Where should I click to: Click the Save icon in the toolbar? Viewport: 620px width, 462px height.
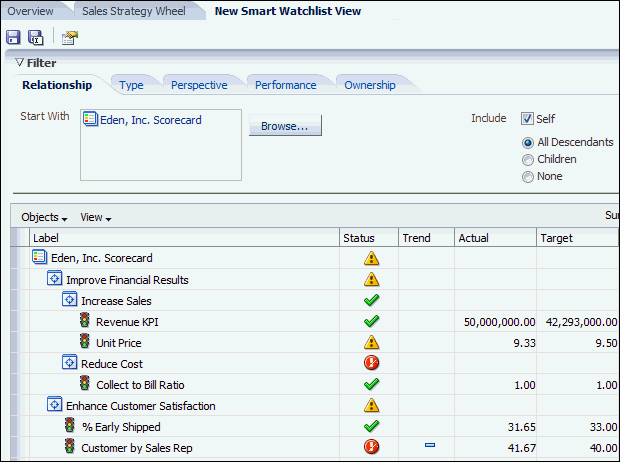point(13,38)
